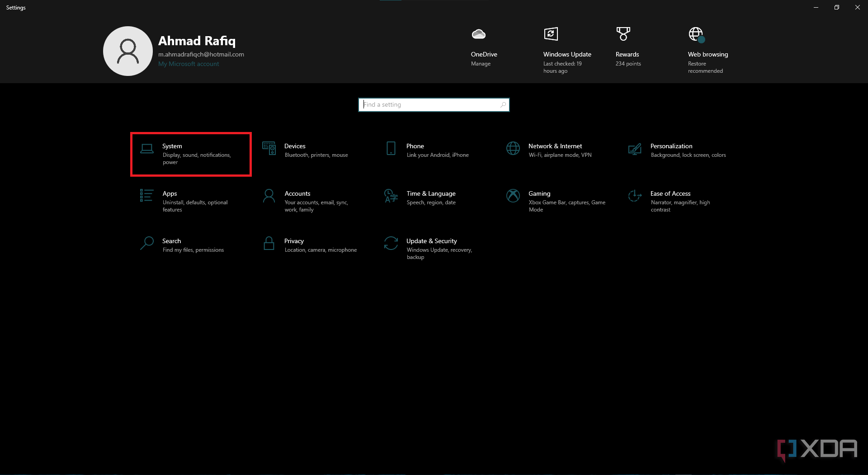This screenshot has height=475, width=868.
Task: Open Gaming category title
Action: click(x=539, y=193)
